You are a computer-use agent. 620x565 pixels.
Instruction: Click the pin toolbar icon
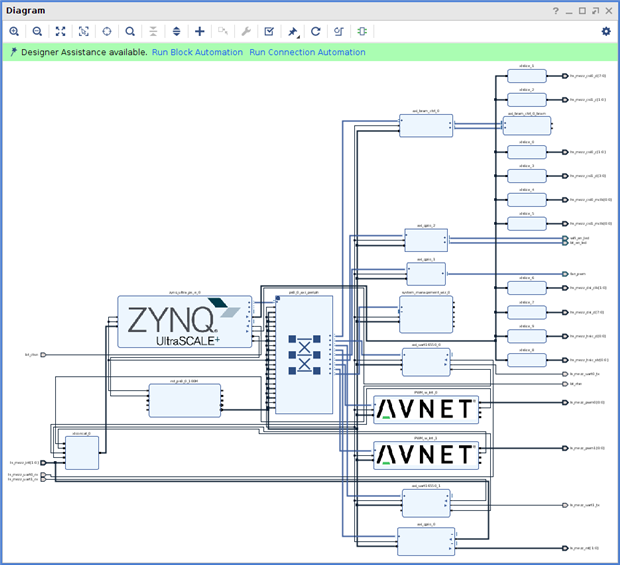click(x=293, y=31)
